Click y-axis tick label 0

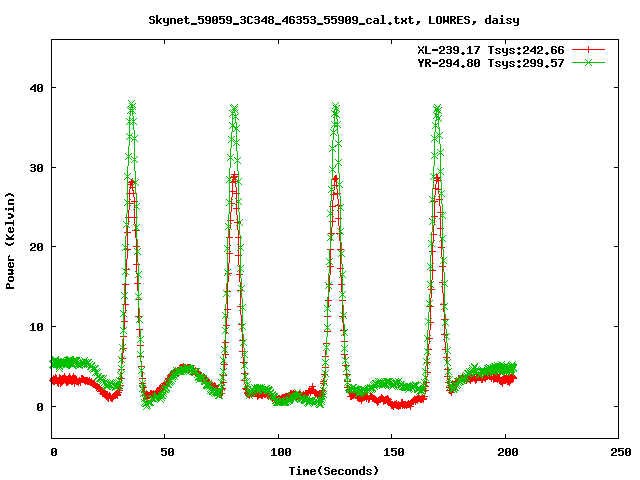click(40, 407)
